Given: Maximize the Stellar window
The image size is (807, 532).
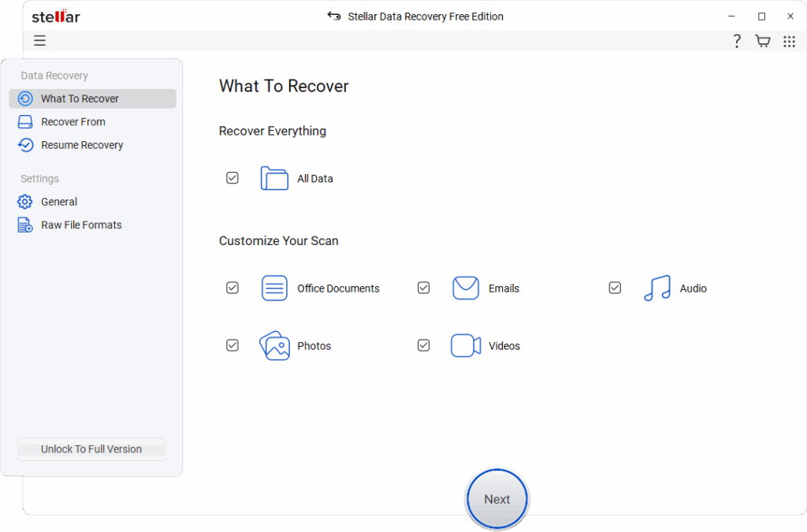Looking at the screenshot, I should 762,17.
